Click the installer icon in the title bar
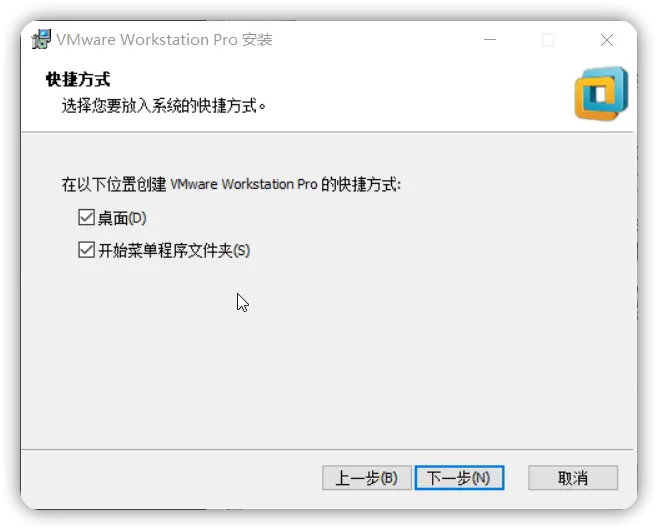Screen dimensions: 658x530 coord(41,39)
